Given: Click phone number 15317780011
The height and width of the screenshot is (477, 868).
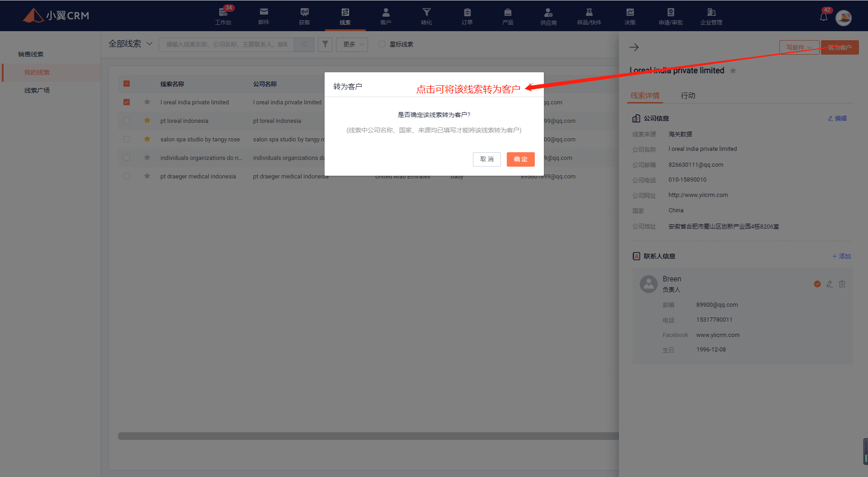Looking at the screenshot, I should point(714,320).
